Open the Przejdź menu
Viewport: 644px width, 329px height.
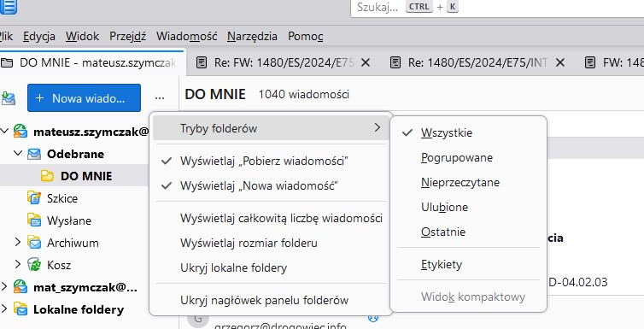tap(127, 36)
